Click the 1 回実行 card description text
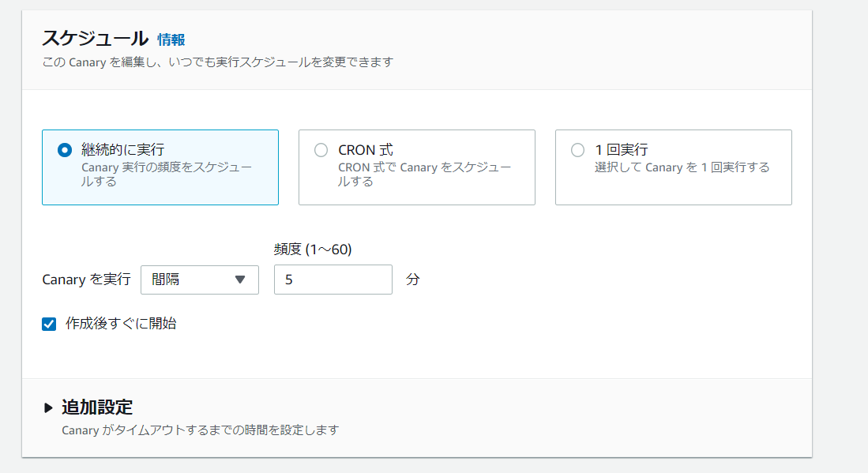The height and width of the screenshot is (473, 868). click(682, 167)
